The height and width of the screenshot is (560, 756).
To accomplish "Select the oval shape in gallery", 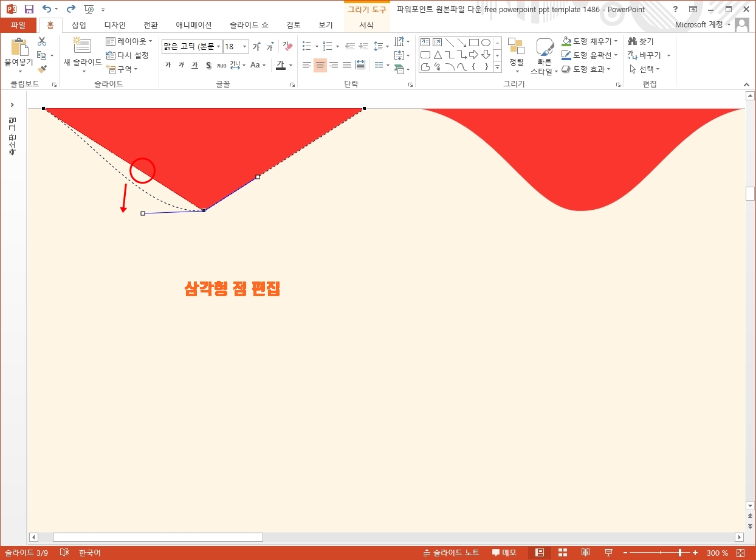I will click(x=486, y=43).
